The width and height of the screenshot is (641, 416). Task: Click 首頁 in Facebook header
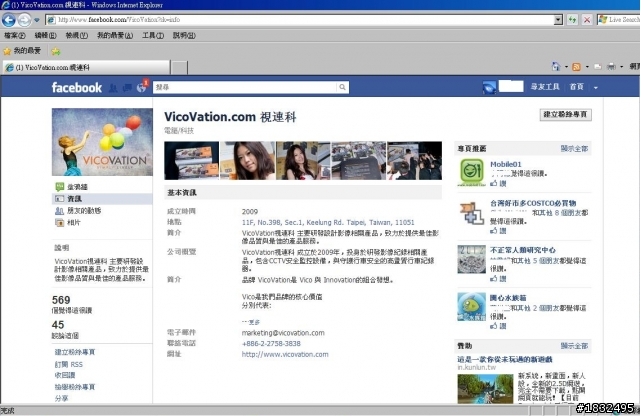[x=576, y=87]
